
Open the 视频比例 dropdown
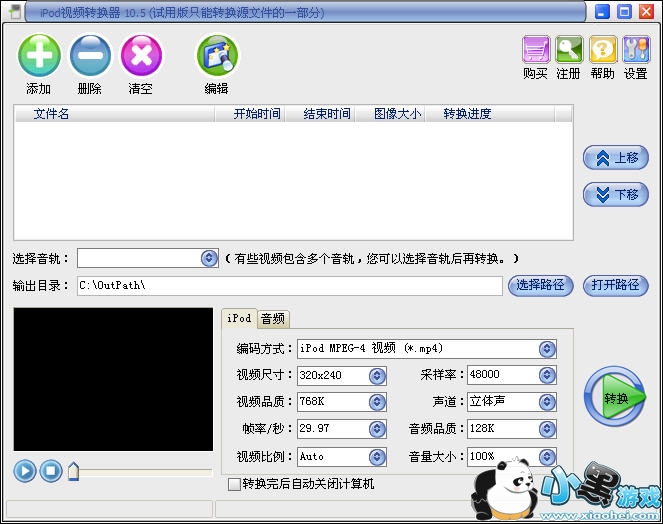pyautogui.click(x=377, y=457)
